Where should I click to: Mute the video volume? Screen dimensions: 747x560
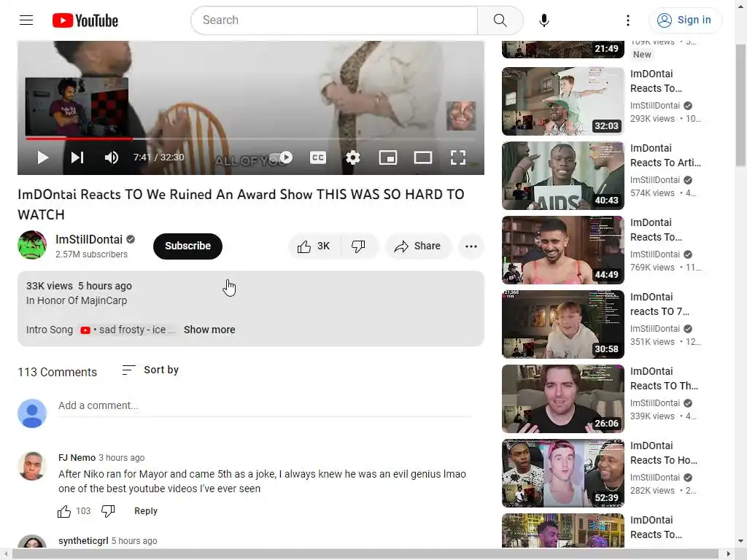point(112,157)
